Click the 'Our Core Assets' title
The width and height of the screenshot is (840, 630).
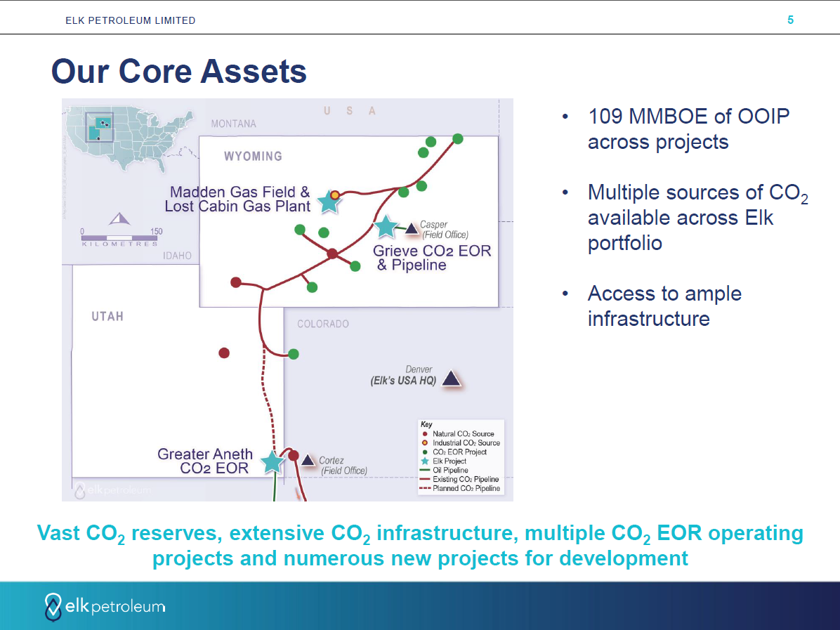[x=179, y=71]
